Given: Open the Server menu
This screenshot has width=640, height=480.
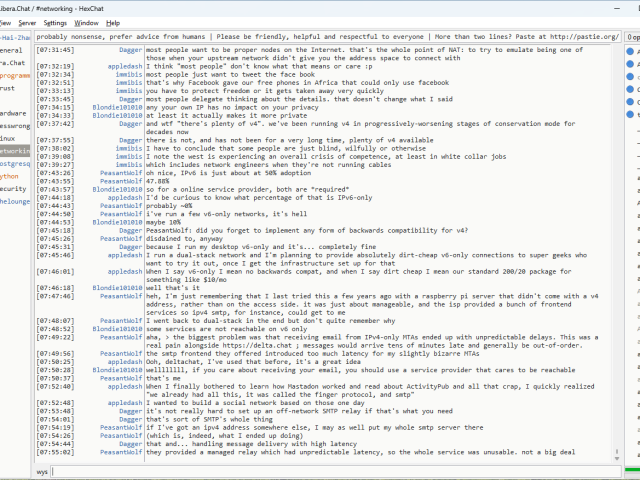Looking at the screenshot, I should [x=27, y=23].
